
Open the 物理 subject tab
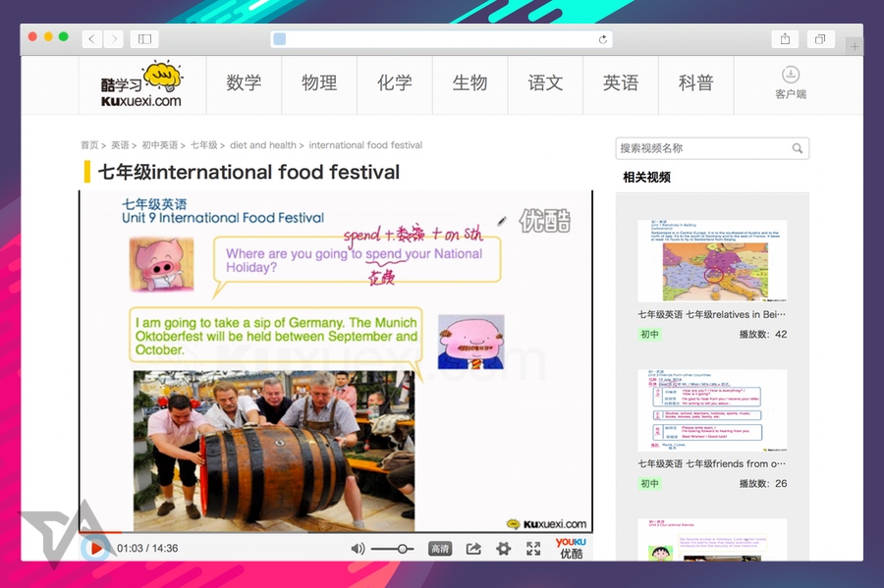click(x=319, y=83)
